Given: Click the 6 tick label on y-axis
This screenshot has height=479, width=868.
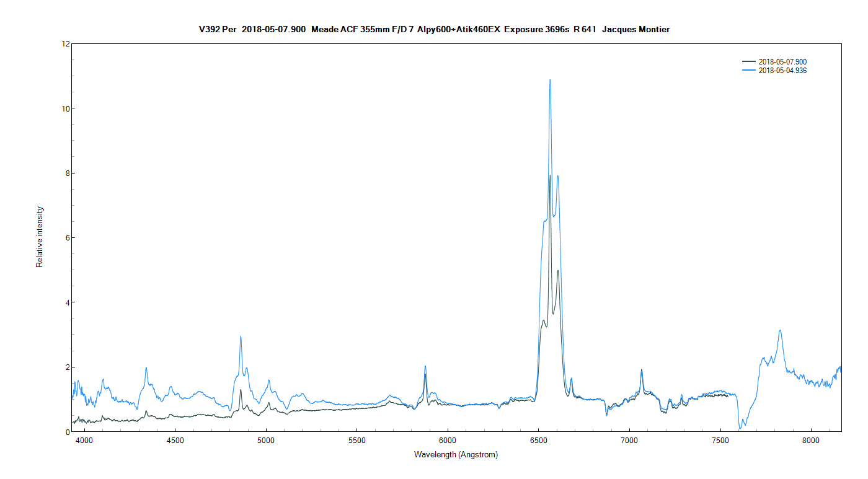Looking at the screenshot, I should click(67, 238).
